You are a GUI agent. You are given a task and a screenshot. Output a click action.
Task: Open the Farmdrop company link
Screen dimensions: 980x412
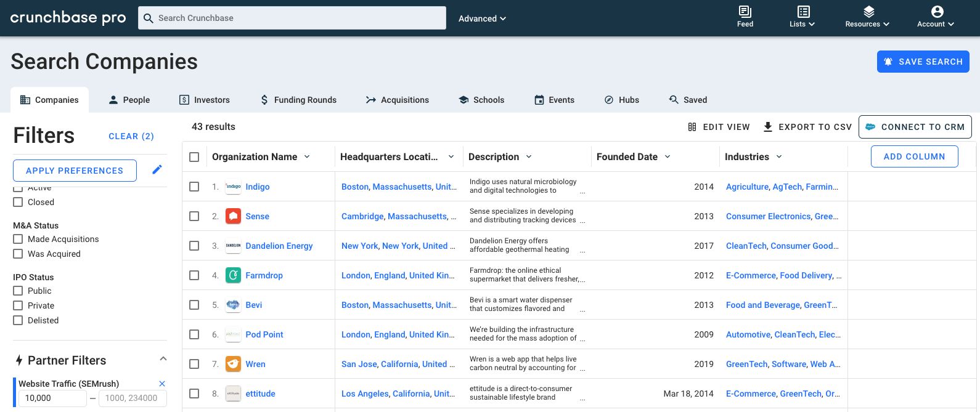click(264, 275)
